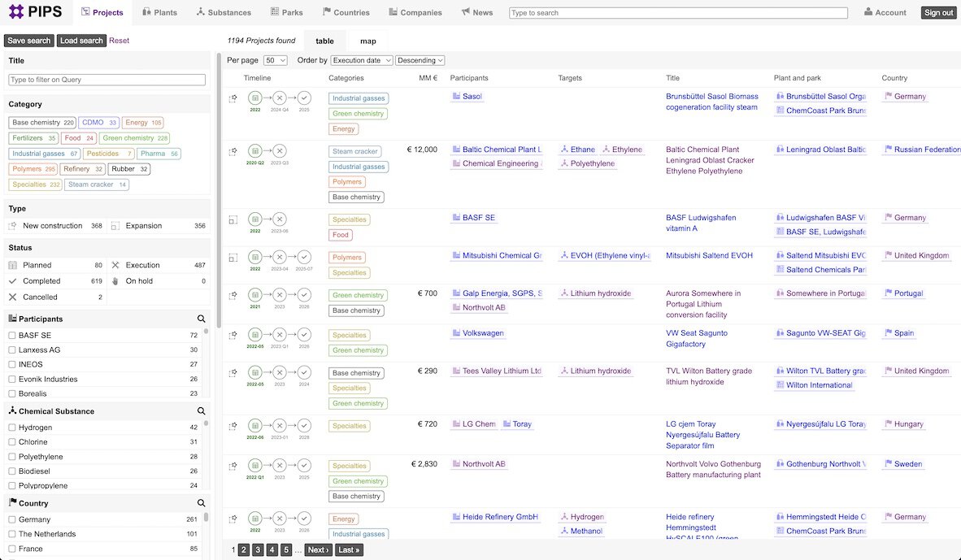Click the Planned status calendar icon
Screen dimensions: 961x560
(x=13, y=265)
